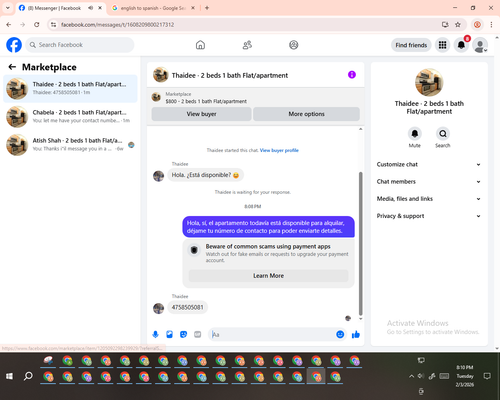Viewport: 500px width, 400px height.
Task: Open Windows taskbar search
Action: click(x=28, y=376)
